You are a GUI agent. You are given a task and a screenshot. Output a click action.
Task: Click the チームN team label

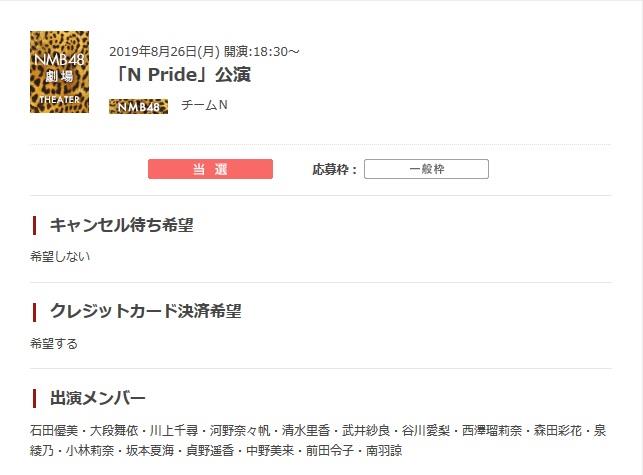pos(204,105)
